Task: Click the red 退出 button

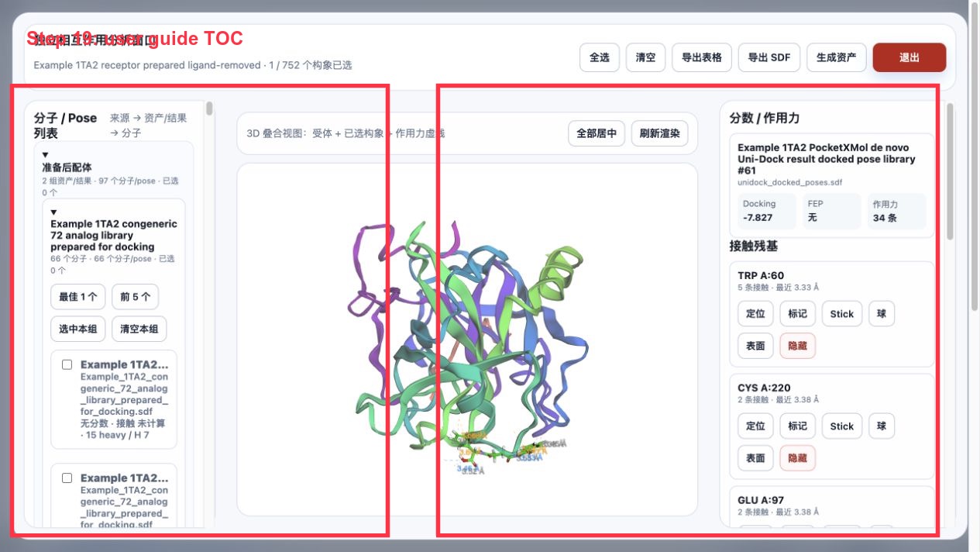Action: [910, 57]
